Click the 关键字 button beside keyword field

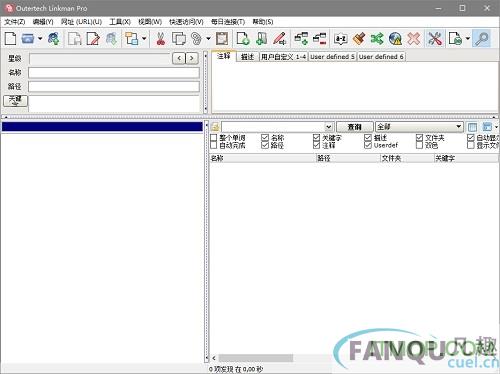click(x=15, y=101)
